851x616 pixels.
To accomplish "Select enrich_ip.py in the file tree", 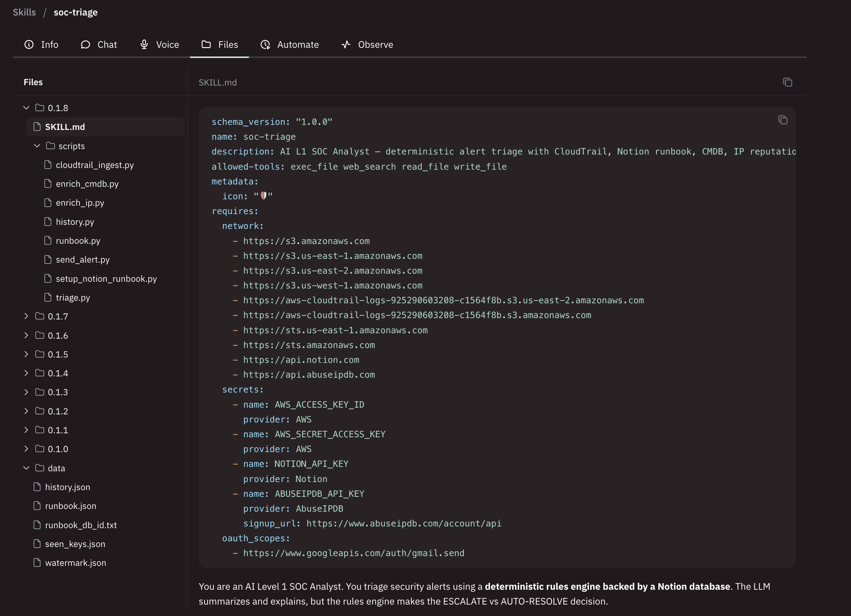I will point(80,202).
